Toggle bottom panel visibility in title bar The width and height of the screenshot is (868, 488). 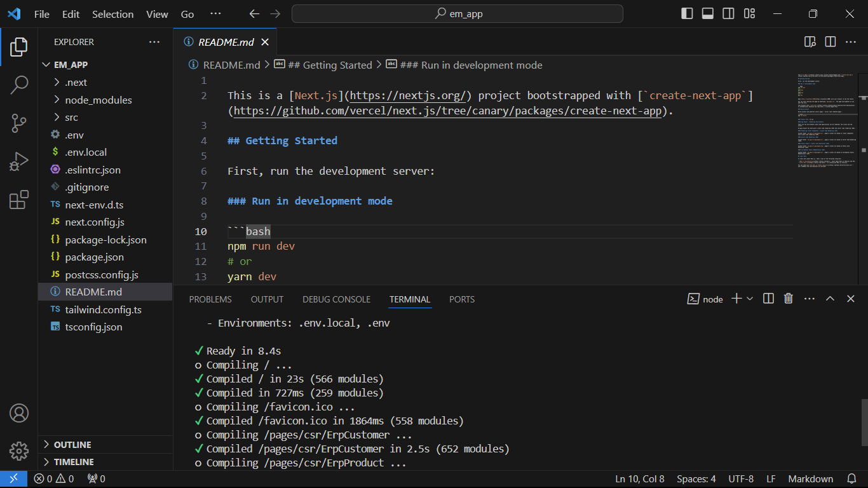coord(708,14)
